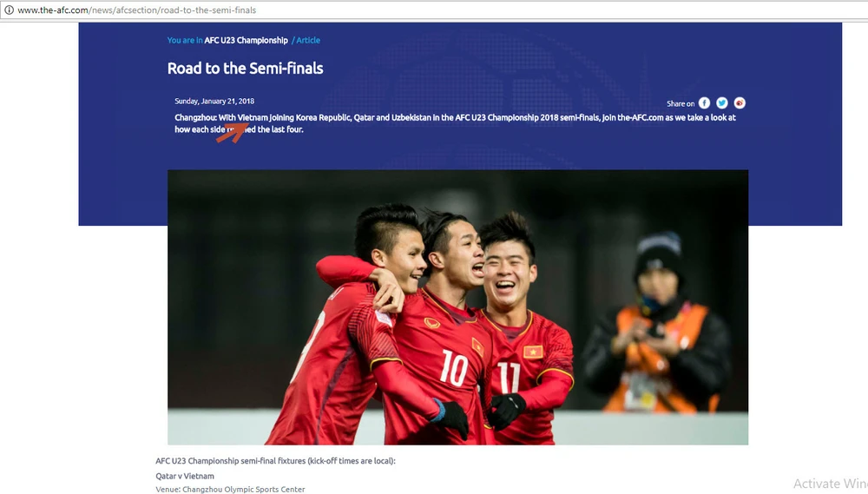The height and width of the screenshot is (494, 868).
Task: Open the photo at player number 10's jersey
Action: [454, 366]
